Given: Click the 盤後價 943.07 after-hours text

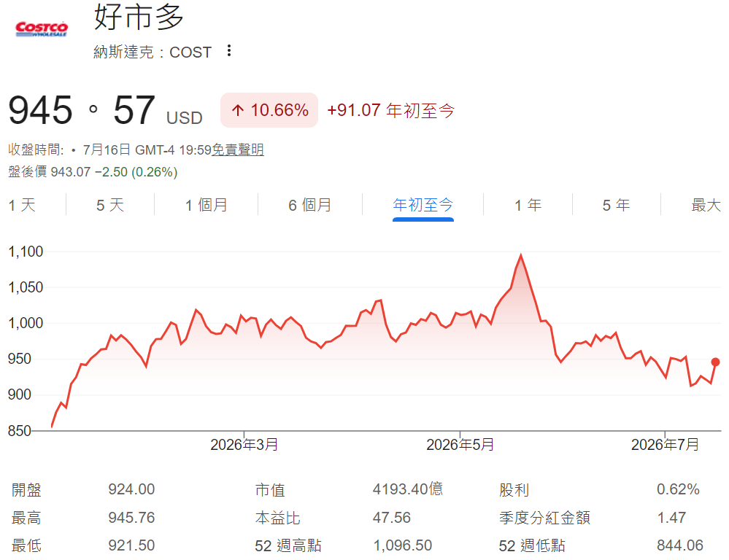Looking at the screenshot, I should pos(50,172).
